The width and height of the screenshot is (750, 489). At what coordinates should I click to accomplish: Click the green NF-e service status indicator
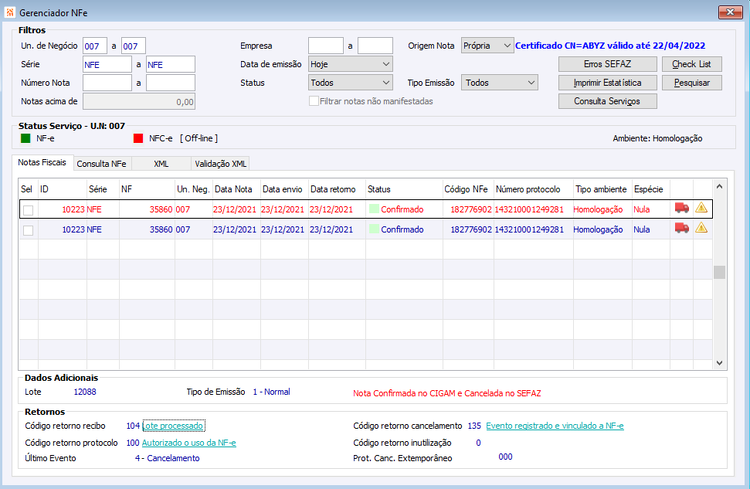pyautogui.click(x=26, y=138)
